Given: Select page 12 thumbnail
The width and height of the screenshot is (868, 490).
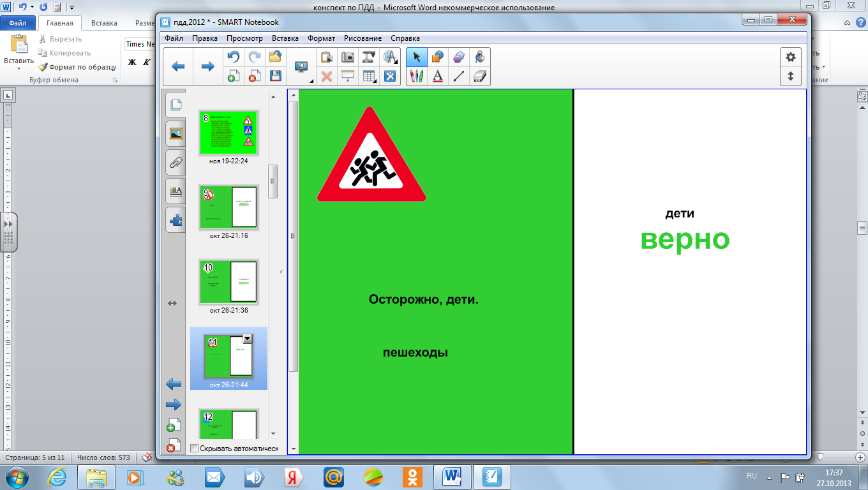Looking at the screenshot, I should point(228,424).
